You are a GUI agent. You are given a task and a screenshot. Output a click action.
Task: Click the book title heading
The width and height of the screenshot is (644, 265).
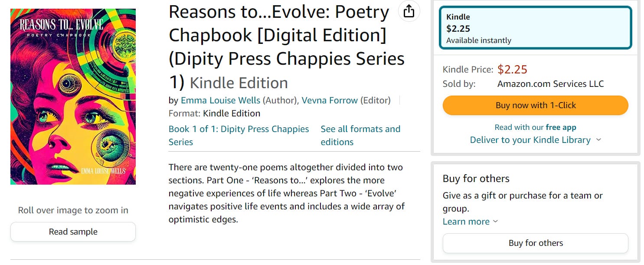click(287, 47)
